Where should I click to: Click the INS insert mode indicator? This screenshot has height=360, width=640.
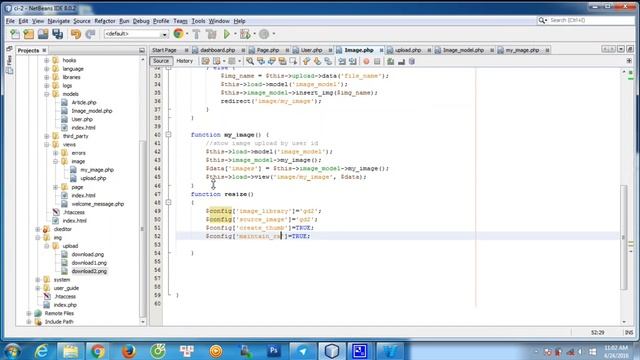click(x=629, y=333)
